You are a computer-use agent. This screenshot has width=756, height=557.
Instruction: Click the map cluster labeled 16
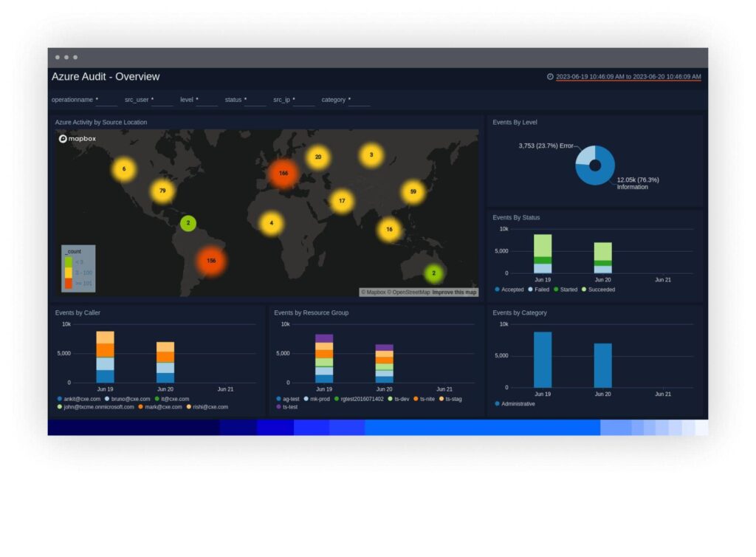tap(389, 230)
